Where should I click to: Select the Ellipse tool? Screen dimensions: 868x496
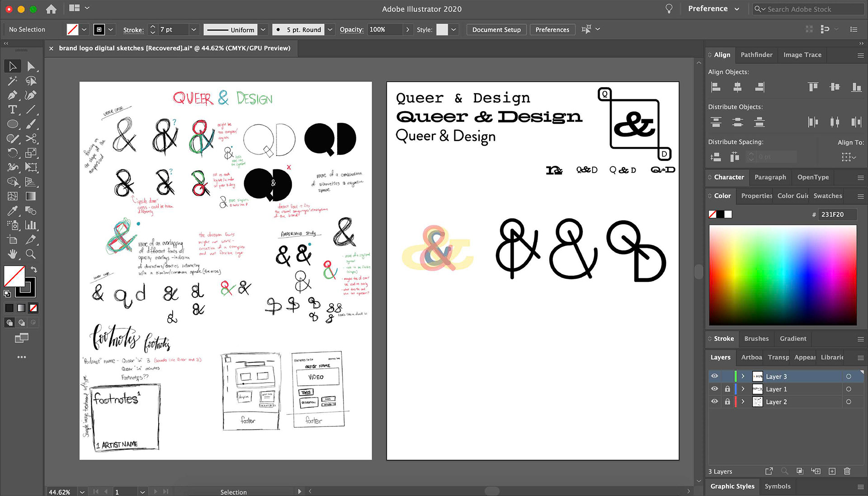pyautogui.click(x=13, y=124)
